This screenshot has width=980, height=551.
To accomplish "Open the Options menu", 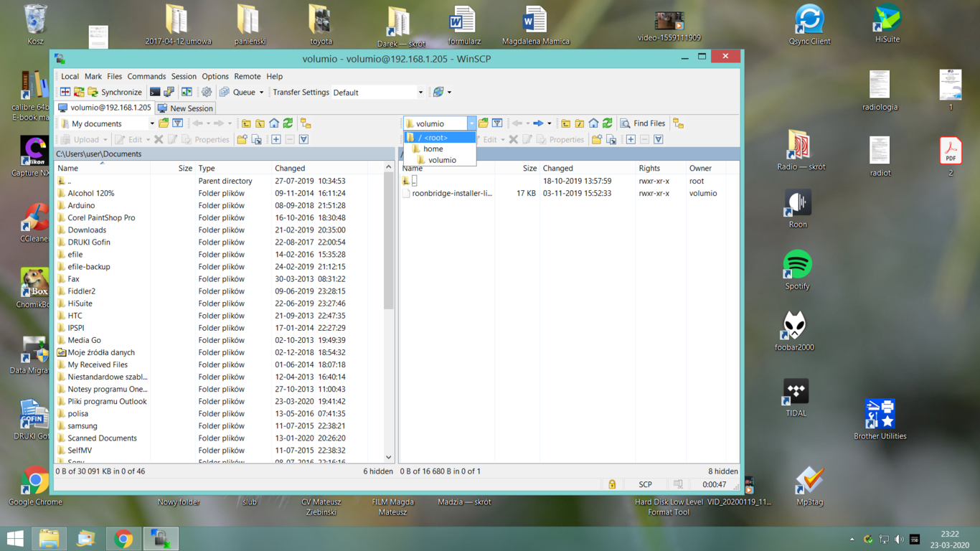I will coord(215,76).
